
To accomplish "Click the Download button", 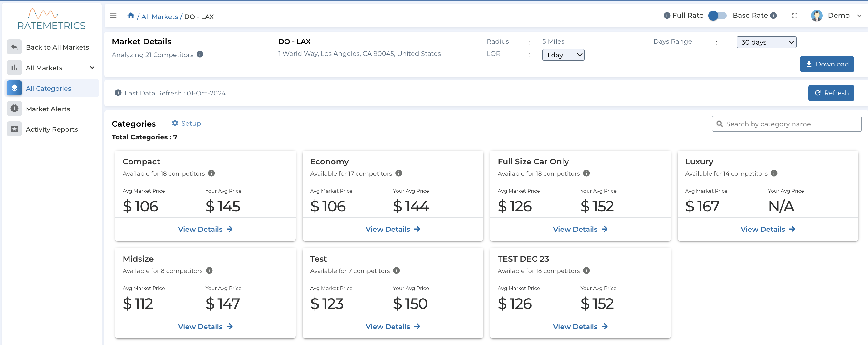I will (x=827, y=64).
